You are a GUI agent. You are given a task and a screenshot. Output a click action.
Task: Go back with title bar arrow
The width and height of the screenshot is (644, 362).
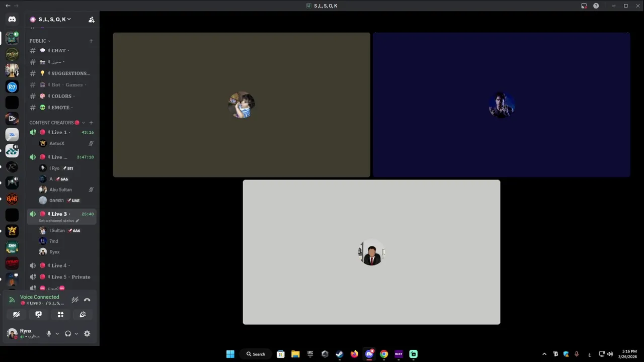pyautogui.click(x=8, y=6)
